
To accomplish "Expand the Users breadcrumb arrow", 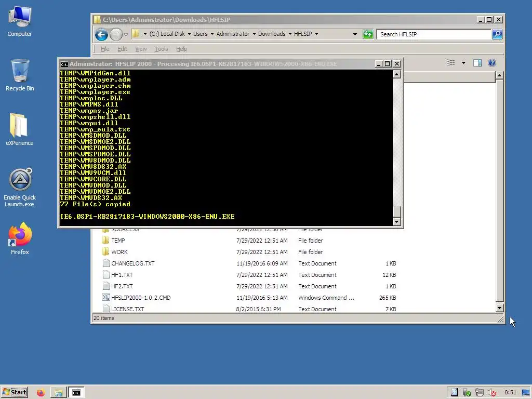I will pos(212,34).
